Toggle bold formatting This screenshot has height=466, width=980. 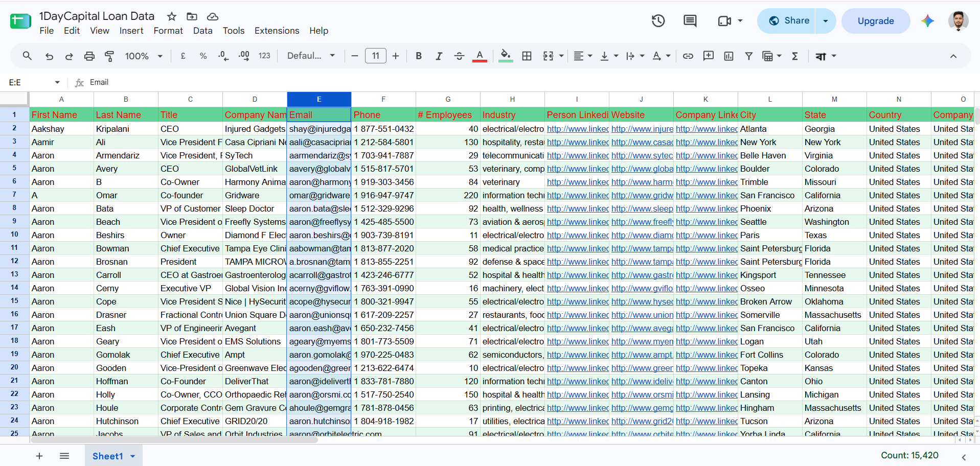click(x=419, y=56)
